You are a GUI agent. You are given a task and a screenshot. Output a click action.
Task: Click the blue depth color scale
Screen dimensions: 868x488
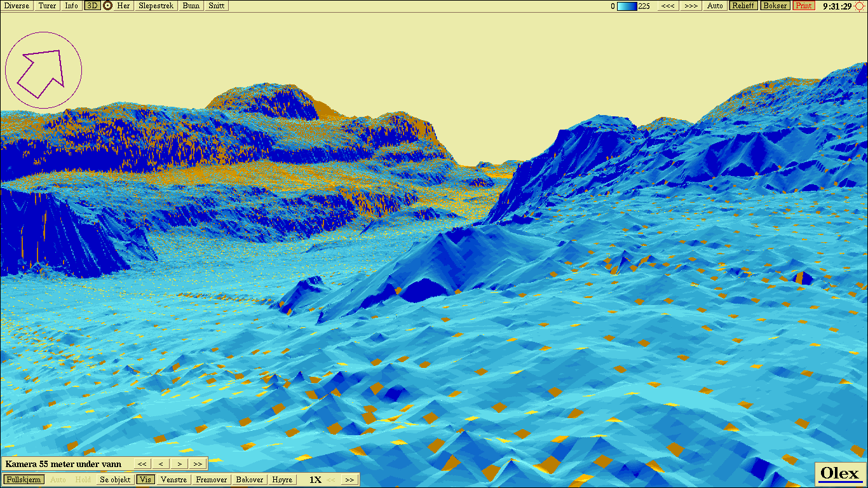coord(627,6)
